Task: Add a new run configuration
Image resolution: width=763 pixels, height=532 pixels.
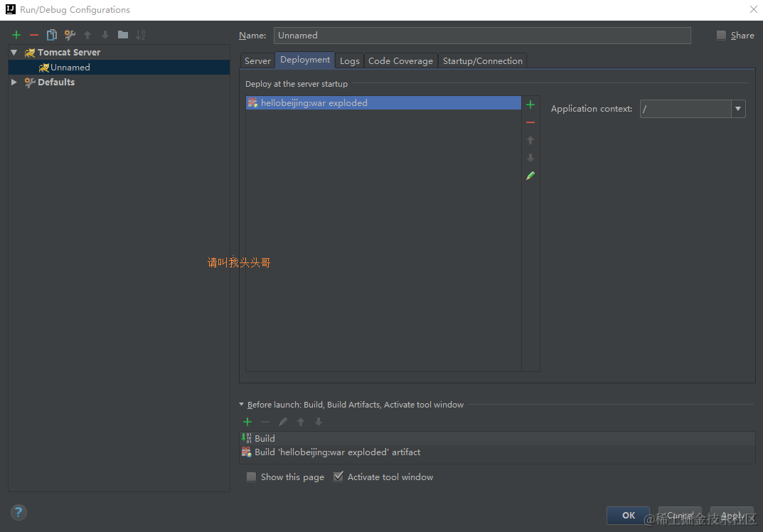Action: (16, 34)
